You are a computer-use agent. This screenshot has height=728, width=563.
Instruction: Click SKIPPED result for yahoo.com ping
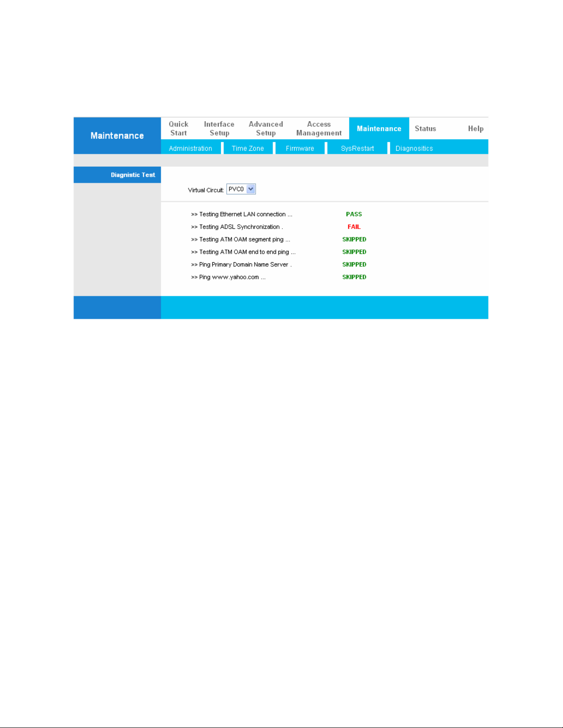click(354, 277)
